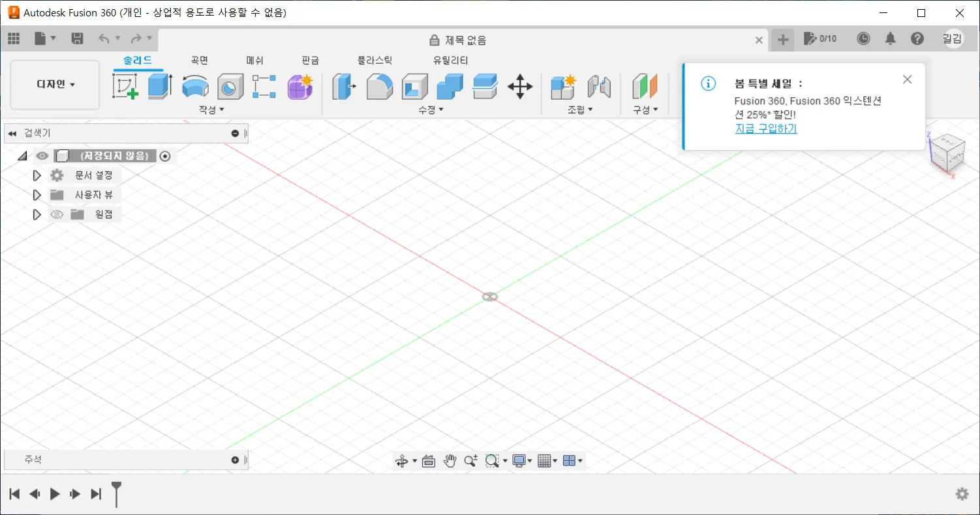Collapse the 검색기 browser panel arrows

(12, 134)
